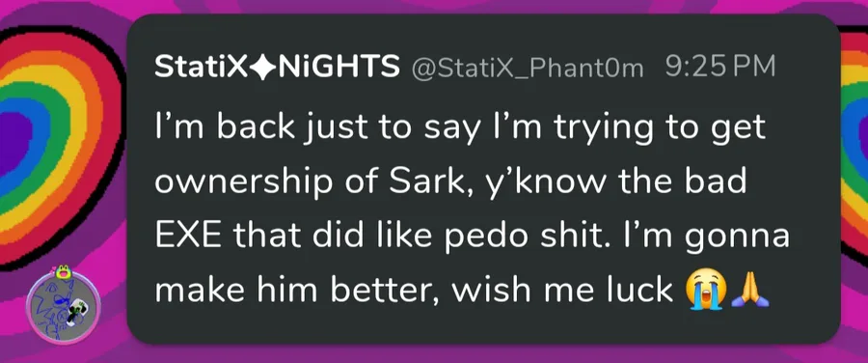The width and height of the screenshot is (868, 363).
Task: Open the StatiX✦NiGHTS display name profile
Action: (277, 67)
